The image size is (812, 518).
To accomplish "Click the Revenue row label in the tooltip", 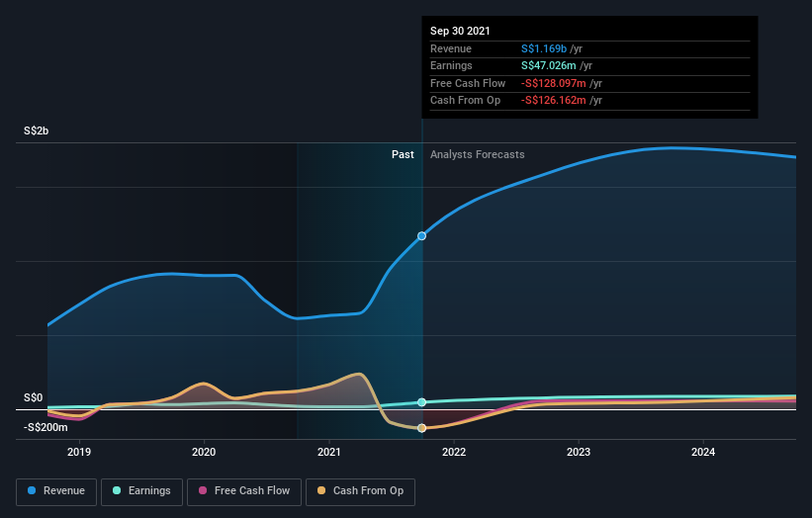I will coord(451,48).
